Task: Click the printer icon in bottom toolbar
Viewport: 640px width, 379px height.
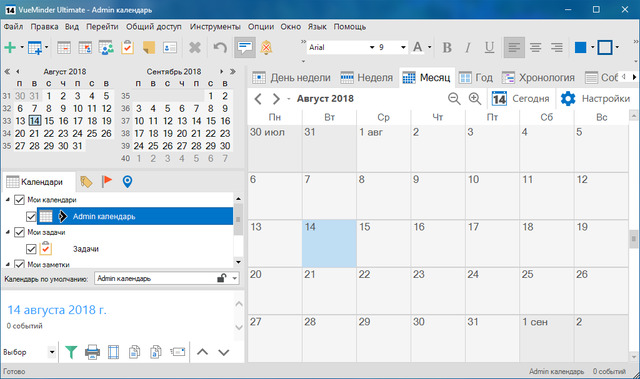Action: click(x=92, y=352)
